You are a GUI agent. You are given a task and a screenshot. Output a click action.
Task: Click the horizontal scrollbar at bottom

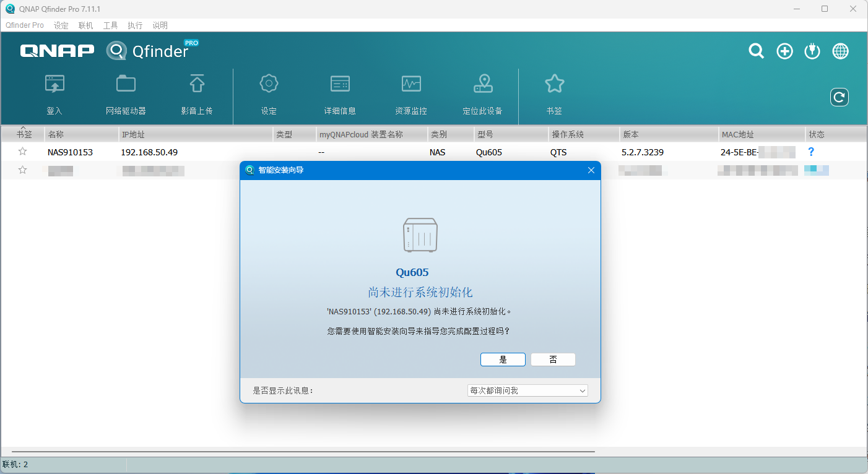303,452
